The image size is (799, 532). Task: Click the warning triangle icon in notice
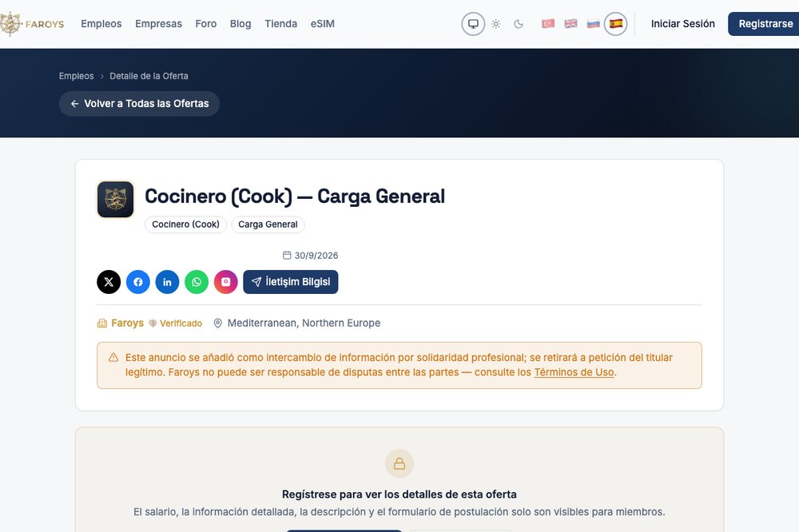point(113,357)
